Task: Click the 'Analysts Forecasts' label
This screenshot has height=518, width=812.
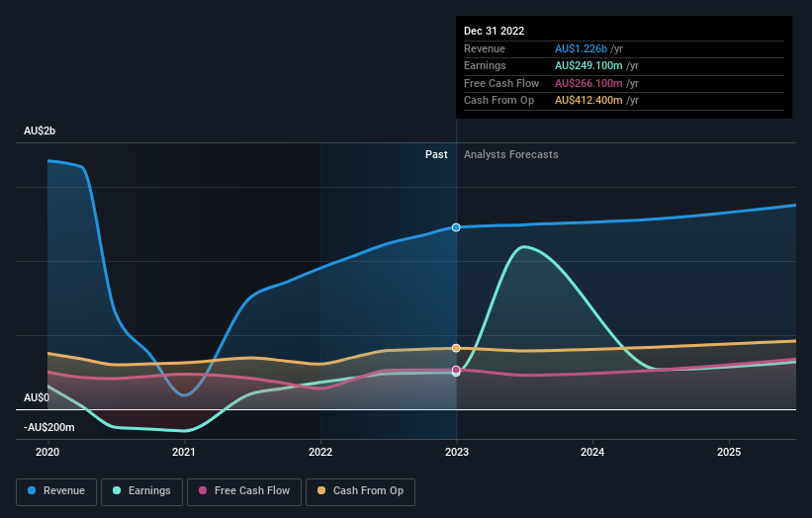Action: click(510, 154)
